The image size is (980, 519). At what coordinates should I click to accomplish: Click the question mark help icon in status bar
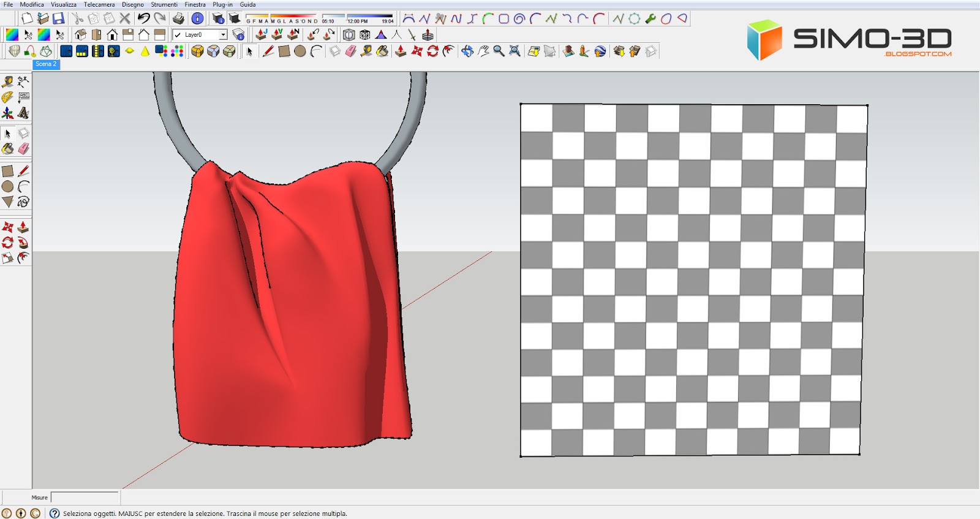point(55,513)
